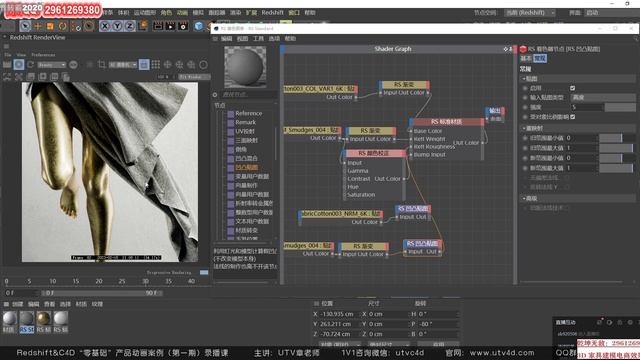Click the refresh render icon in RenderView
The height and width of the screenshot is (360, 640).
point(31,64)
